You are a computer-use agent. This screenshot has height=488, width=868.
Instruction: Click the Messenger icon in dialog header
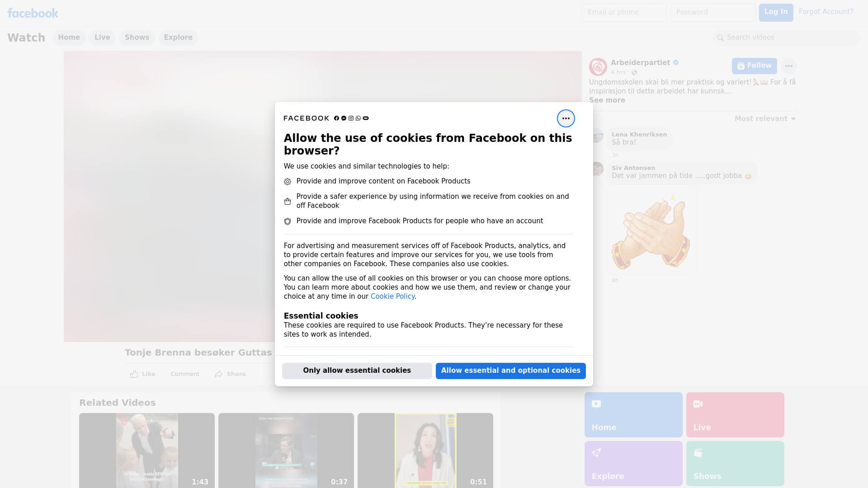(x=344, y=118)
